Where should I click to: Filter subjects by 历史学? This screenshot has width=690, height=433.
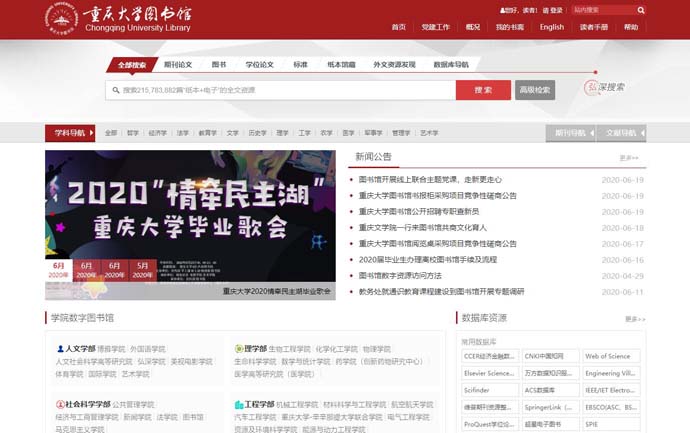pos(257,133)
